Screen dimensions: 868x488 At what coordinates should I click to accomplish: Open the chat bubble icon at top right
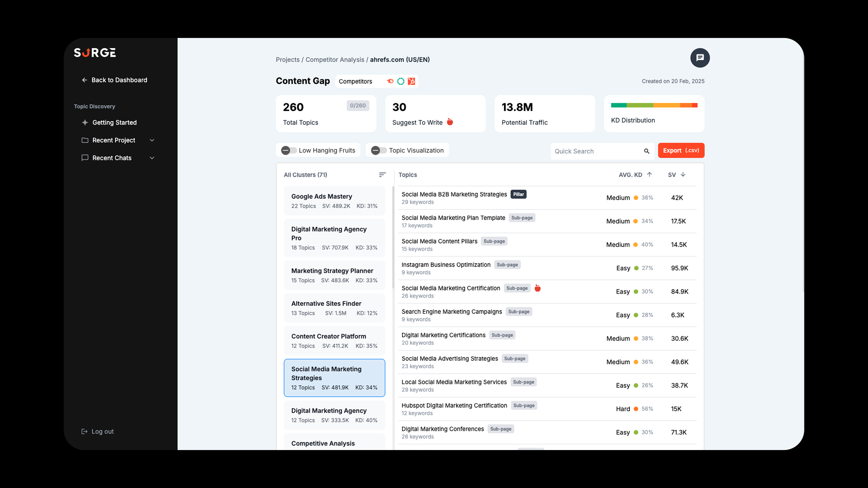700,58
